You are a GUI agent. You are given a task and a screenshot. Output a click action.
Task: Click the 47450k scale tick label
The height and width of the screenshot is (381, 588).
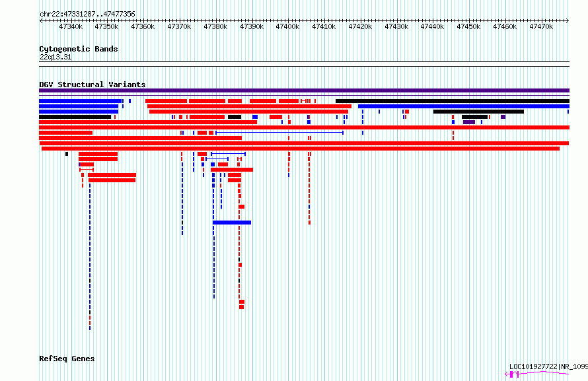(469, 26)
